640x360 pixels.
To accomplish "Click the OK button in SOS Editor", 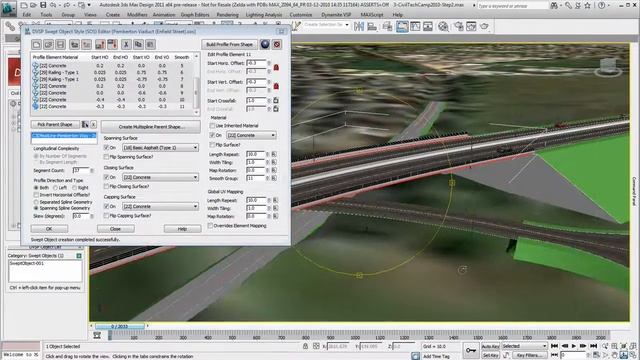I will pyautogui.click(x=49, y=229).
